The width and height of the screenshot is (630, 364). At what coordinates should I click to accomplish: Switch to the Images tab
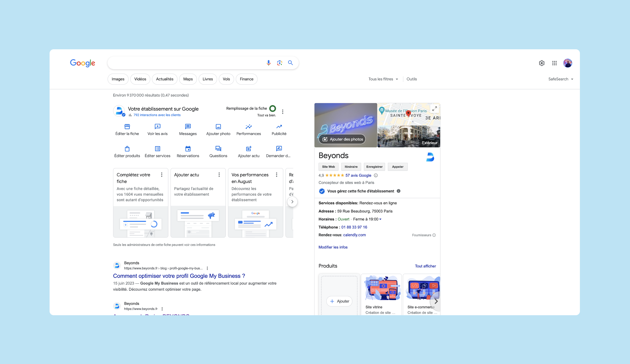tap(118, 79)
